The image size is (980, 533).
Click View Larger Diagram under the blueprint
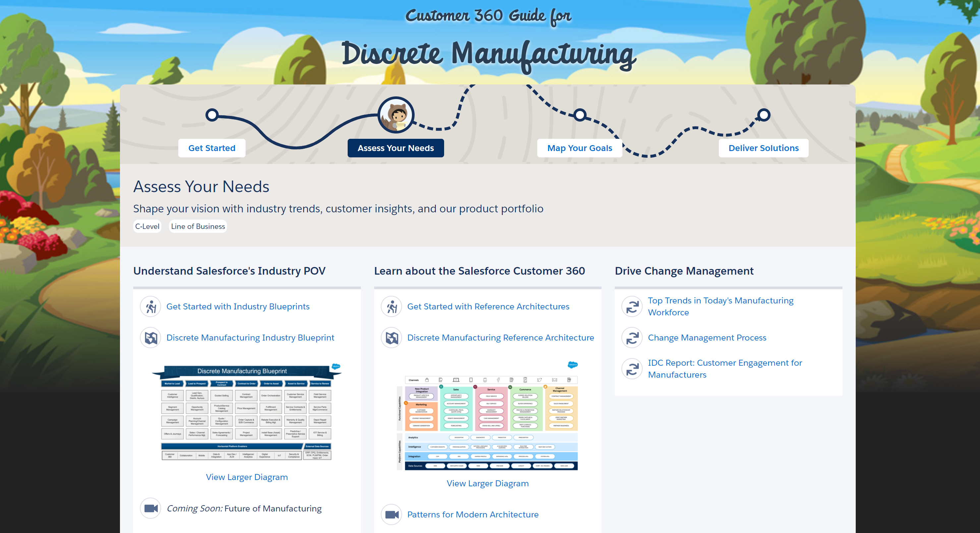click(247, 477)
